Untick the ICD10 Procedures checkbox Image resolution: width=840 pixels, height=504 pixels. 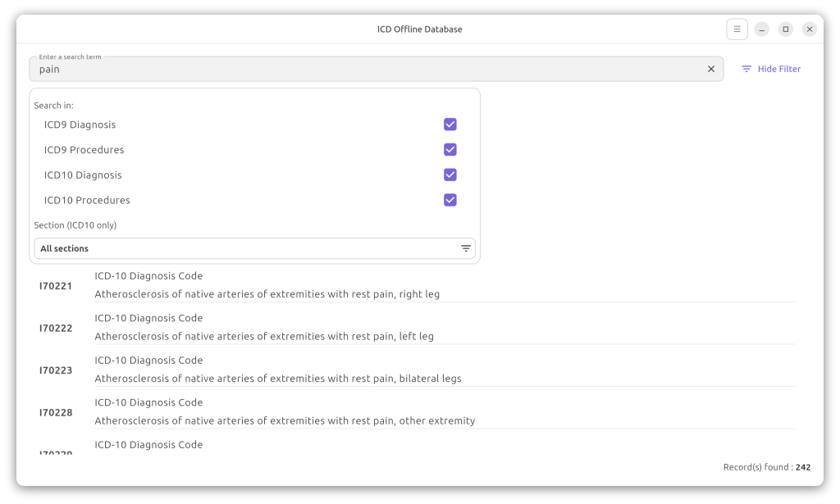pyautogui.click(x=450, y=200)
